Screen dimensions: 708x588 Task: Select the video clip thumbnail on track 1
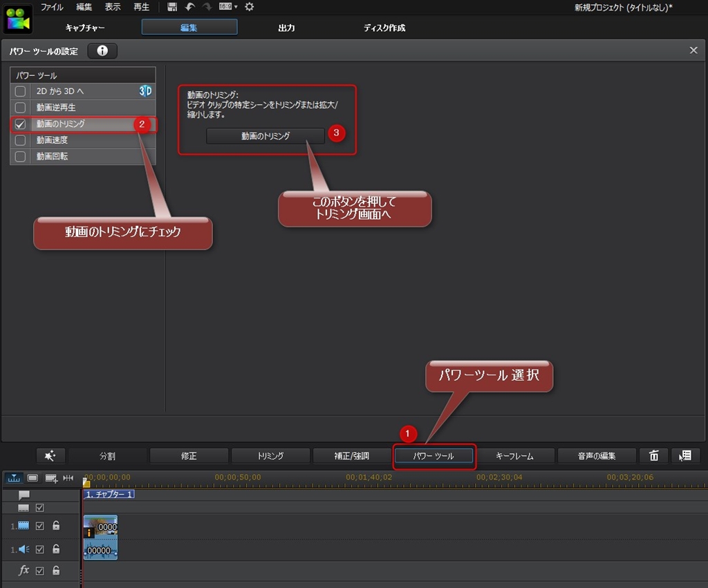[x=101, y=527]
